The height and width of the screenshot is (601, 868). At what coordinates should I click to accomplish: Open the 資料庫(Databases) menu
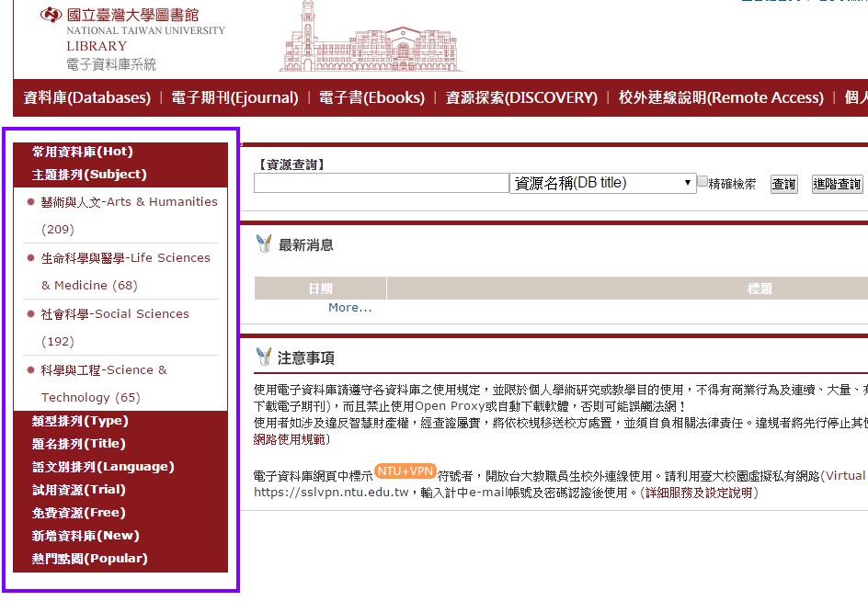tap(87, 98)
